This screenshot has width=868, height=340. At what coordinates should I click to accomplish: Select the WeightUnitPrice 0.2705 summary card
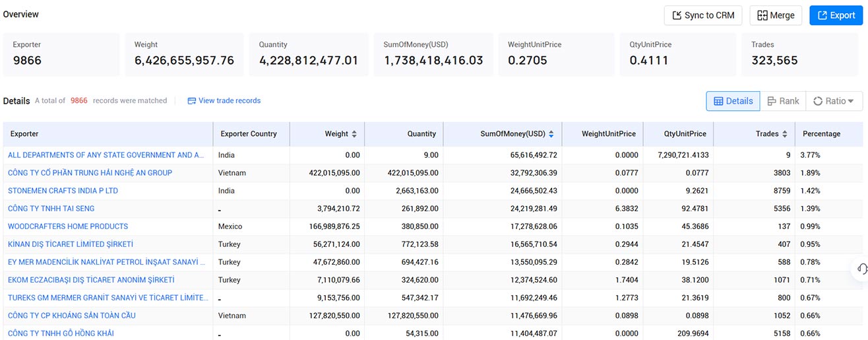pyautogui.click(x=558, y=54)
